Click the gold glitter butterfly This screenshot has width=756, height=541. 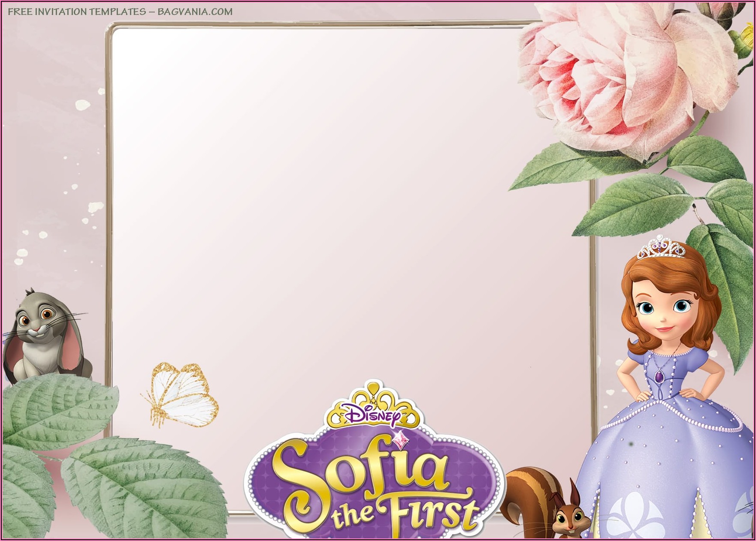(182, 394)
